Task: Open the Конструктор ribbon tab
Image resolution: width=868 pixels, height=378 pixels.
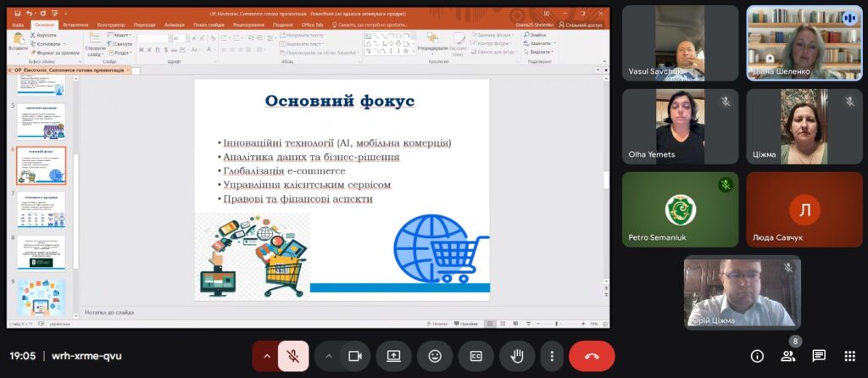Action: (x=111, y=25)
